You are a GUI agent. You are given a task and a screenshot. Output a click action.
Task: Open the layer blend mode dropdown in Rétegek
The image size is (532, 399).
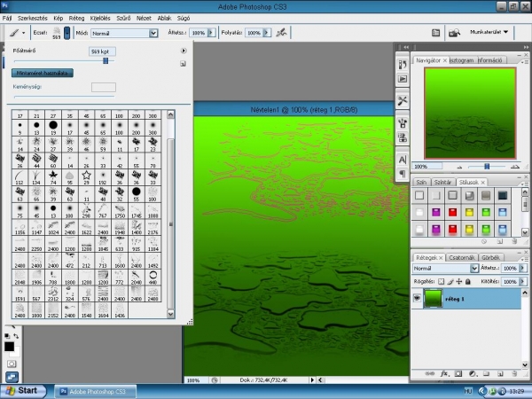pyautogui.click(x=474, y=268)
